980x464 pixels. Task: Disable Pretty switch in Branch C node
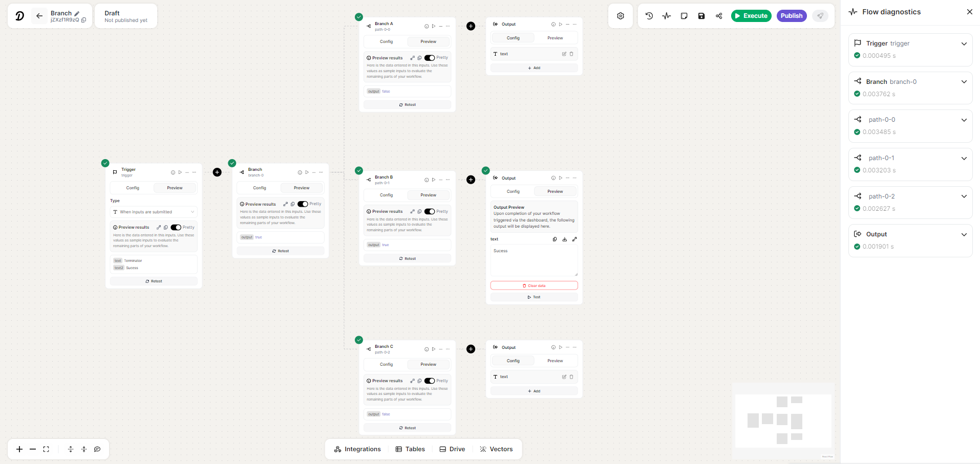coord(430,381)
